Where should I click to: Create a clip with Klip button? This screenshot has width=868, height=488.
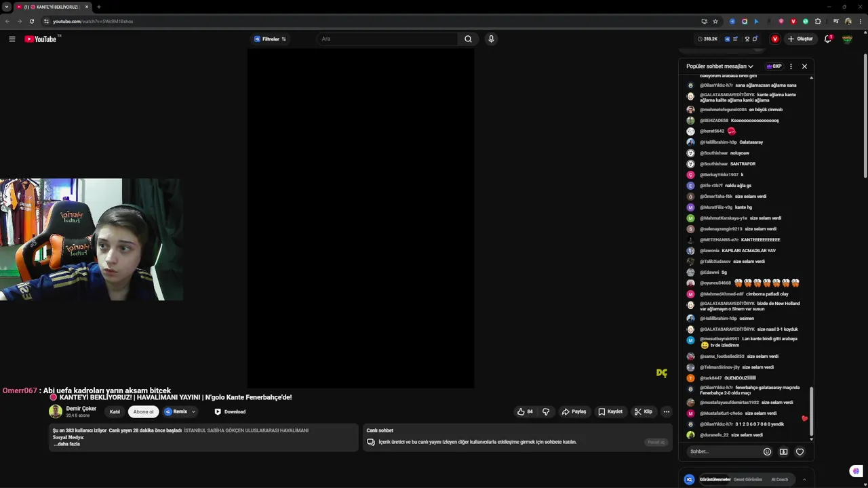(643, 411)
